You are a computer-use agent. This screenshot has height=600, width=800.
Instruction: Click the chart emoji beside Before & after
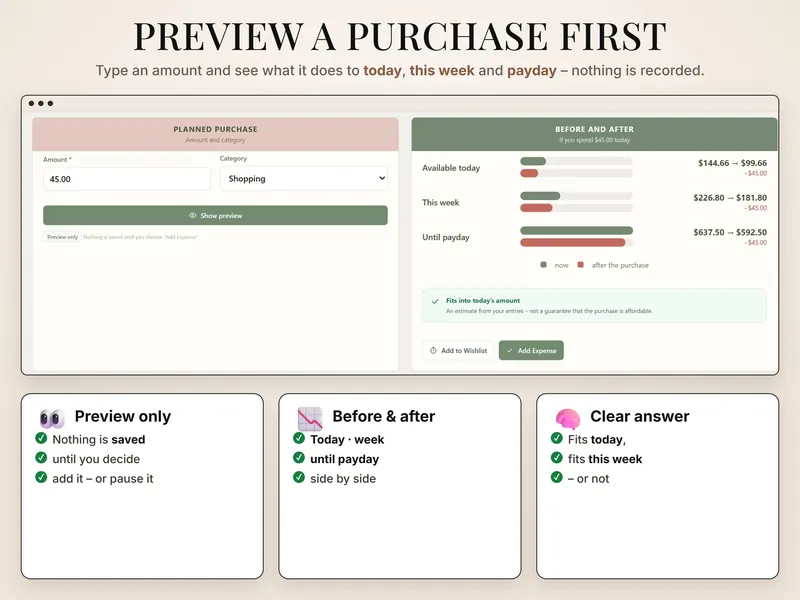310,418
